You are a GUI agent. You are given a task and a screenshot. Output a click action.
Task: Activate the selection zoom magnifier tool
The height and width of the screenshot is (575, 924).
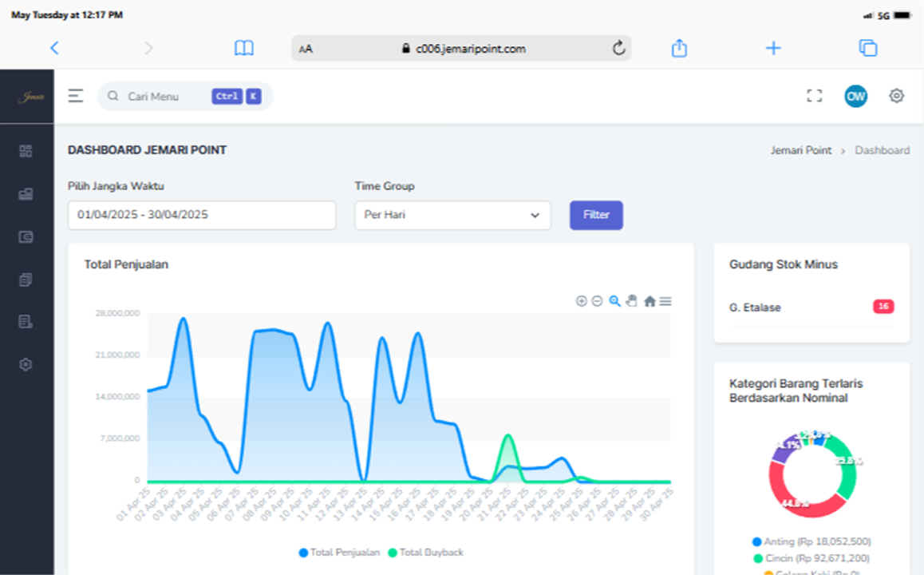[614, 301]
